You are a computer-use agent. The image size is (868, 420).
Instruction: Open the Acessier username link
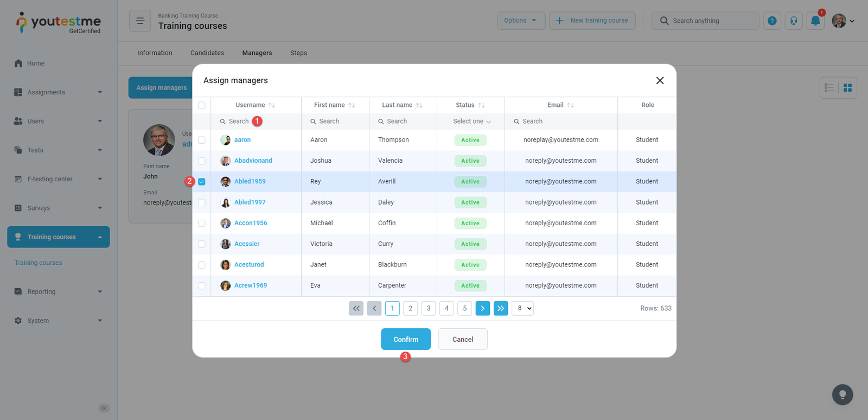coord(247,244)
